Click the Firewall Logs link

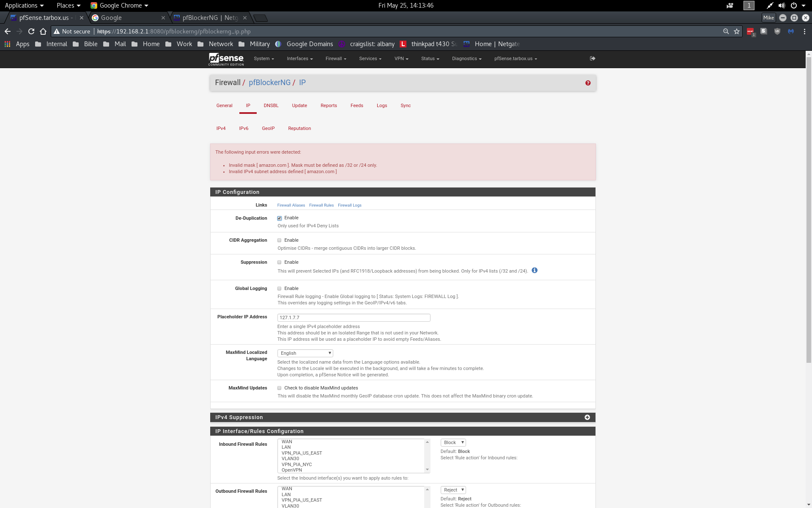[349, 205]
